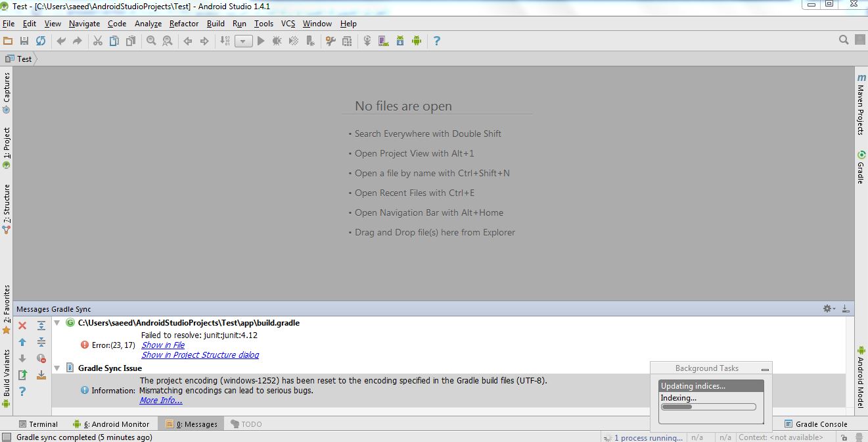The image size is (868, 442).
Task: Click the Save All floppy disk icon
Action: pyautogui.click(x=24, y=41)
